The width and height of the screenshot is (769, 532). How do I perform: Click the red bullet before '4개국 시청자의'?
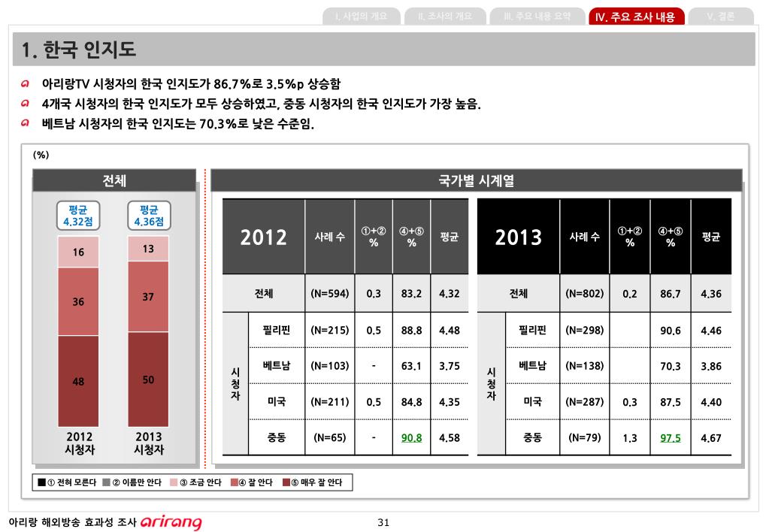[25, 104]
